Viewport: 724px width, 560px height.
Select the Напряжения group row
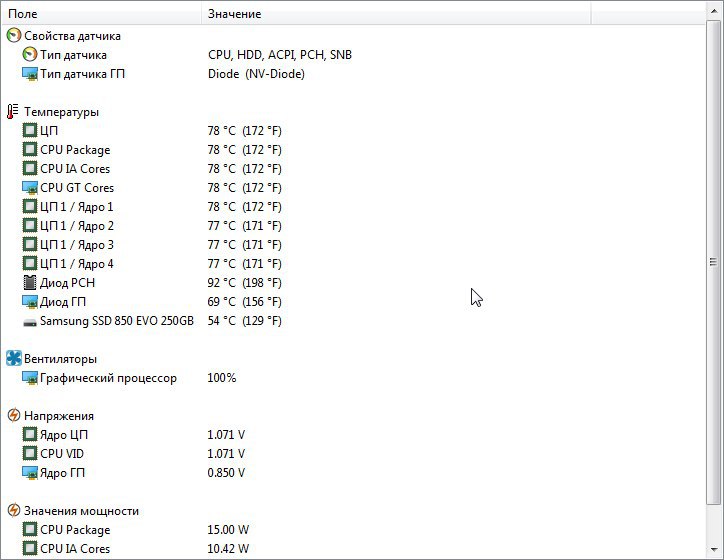coord(59,416)
